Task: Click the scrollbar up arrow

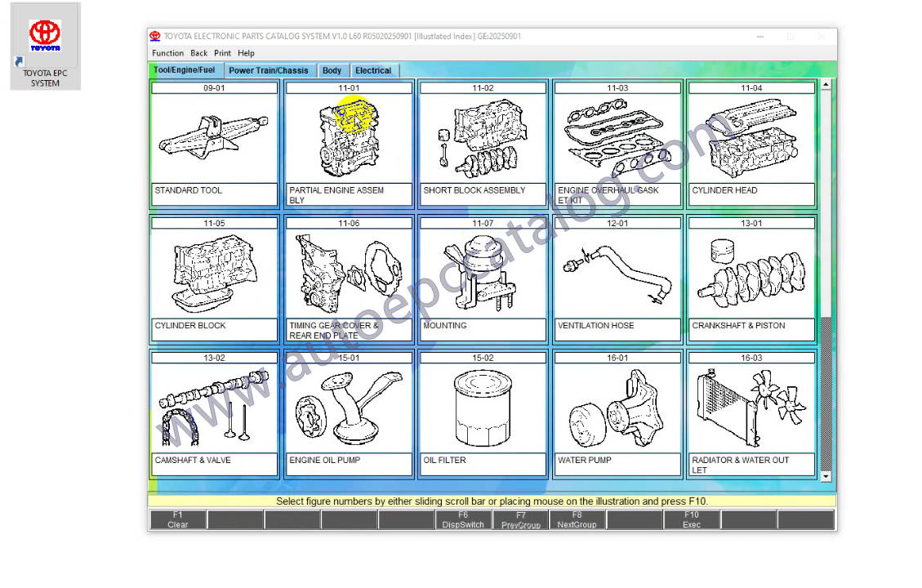Action: [x=826, y=85]
